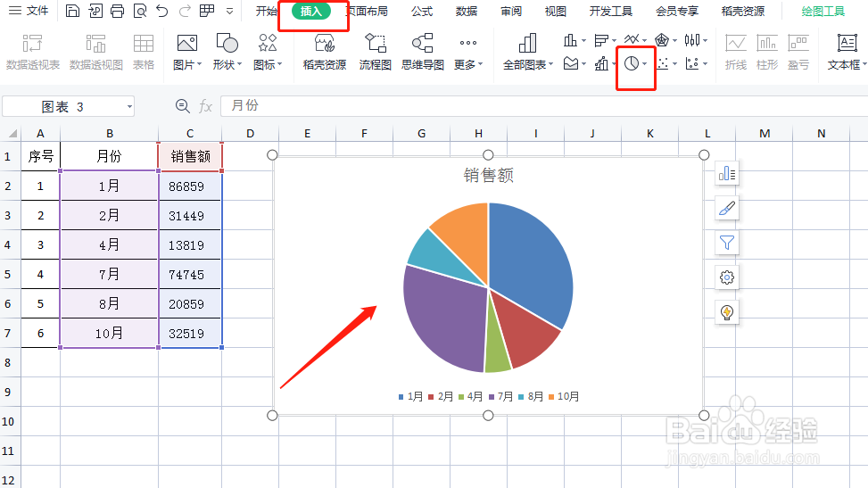Switch to the 开始 tab

[266, 11]
